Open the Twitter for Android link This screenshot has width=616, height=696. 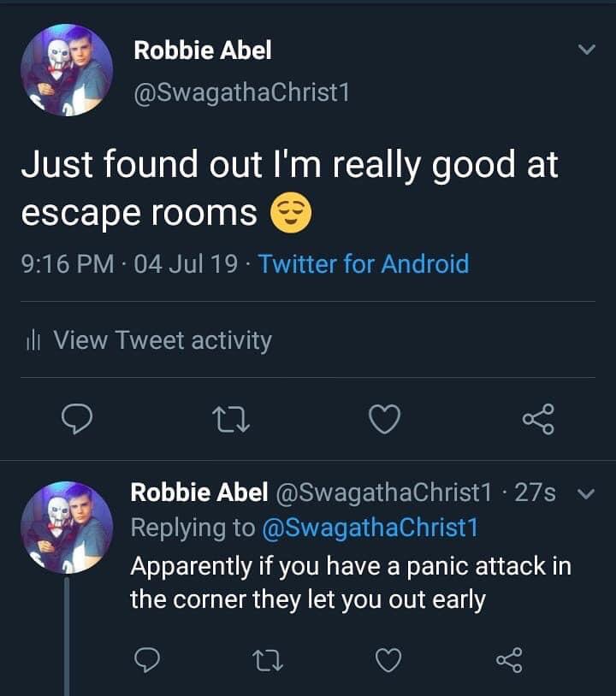(x=364, y=263)
